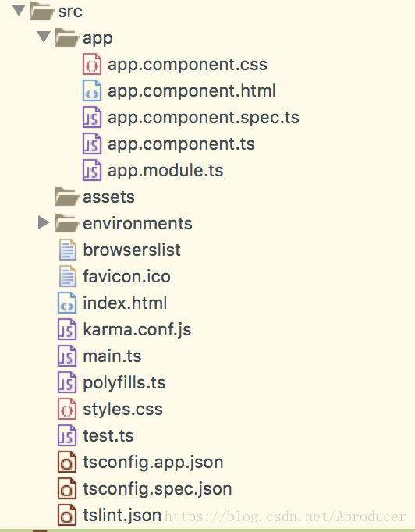Click the favicon.ico file icon
Image resolution: width=415 pixels, height=532 pixels.
[x=68, y=276]
